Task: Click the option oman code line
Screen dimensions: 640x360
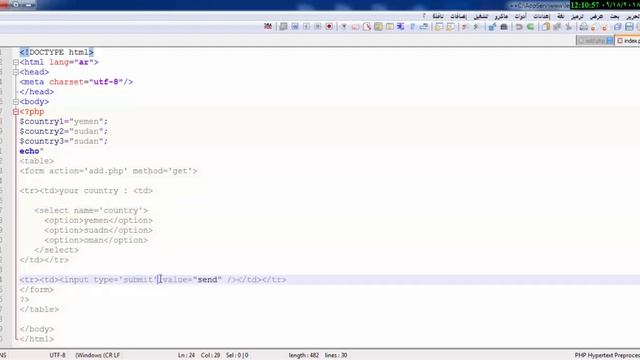Action: (96, 240)
